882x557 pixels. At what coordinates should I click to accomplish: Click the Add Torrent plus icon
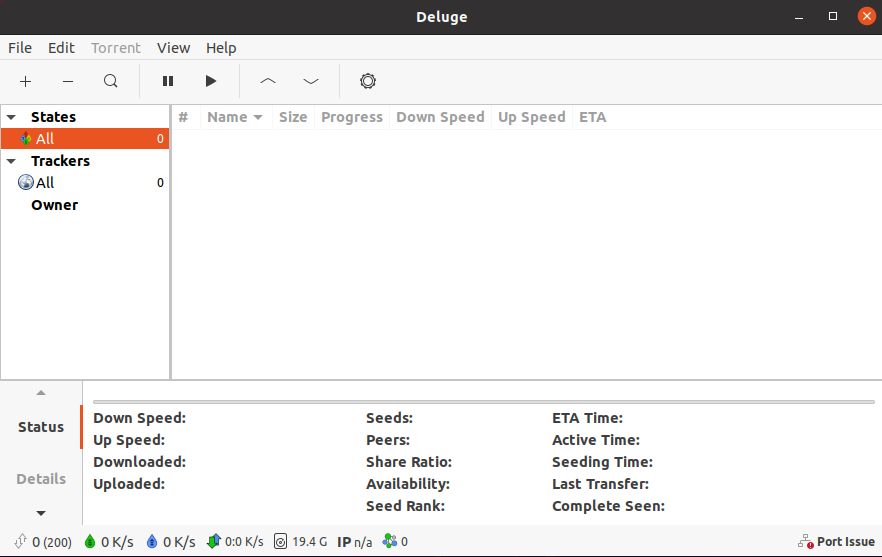25,82
